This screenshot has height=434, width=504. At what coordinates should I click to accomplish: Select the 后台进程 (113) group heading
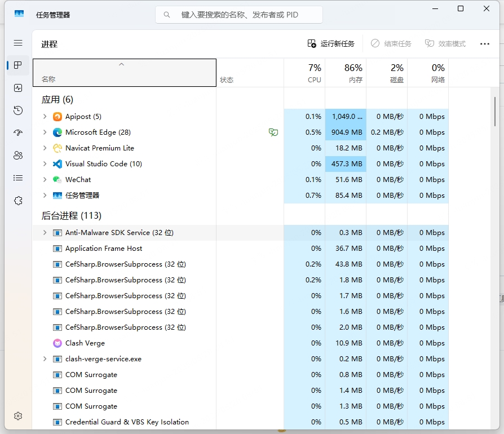[x=72, y=215]
